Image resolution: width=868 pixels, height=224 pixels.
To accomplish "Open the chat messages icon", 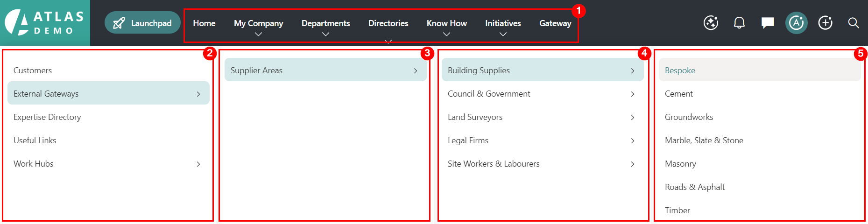I will pyautogui.click(x=768, y=23).
